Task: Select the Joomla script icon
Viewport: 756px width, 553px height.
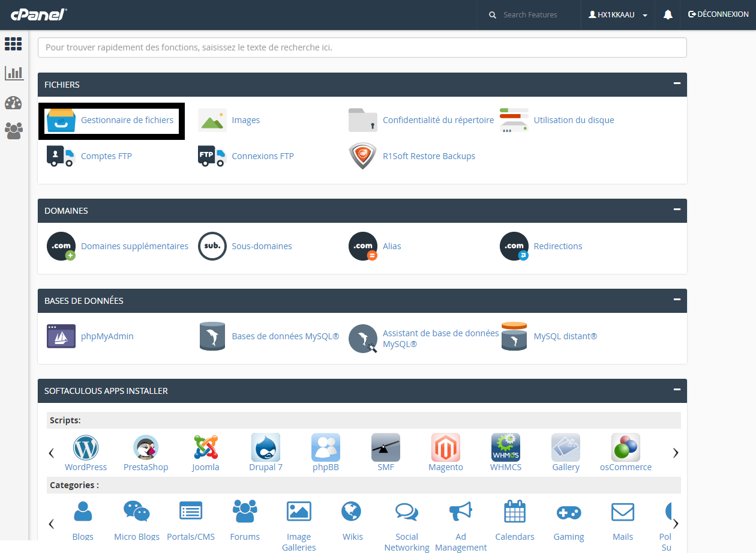Action: [206, 447]
